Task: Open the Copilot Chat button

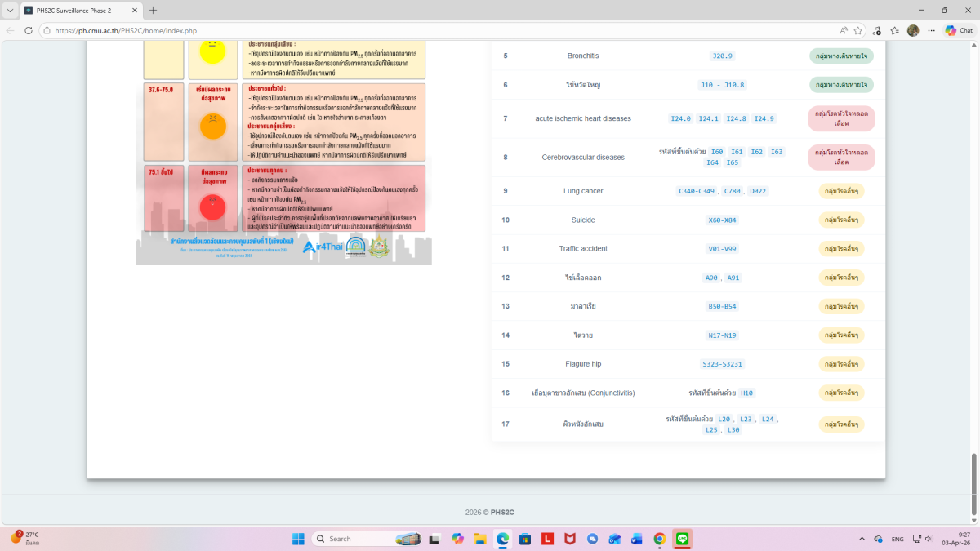Action: (x=959, y=30)
